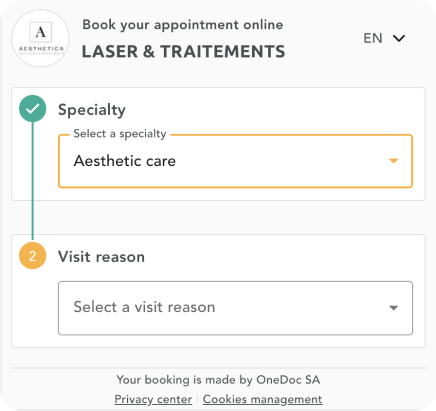Click the Aesthetics clinic logo

pos(40,38)
